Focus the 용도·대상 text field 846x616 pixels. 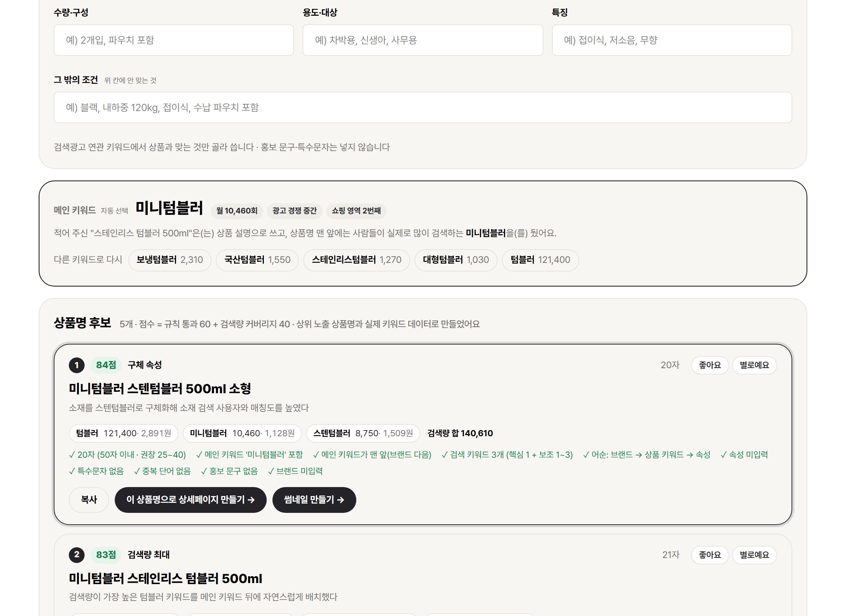point(422,40)
